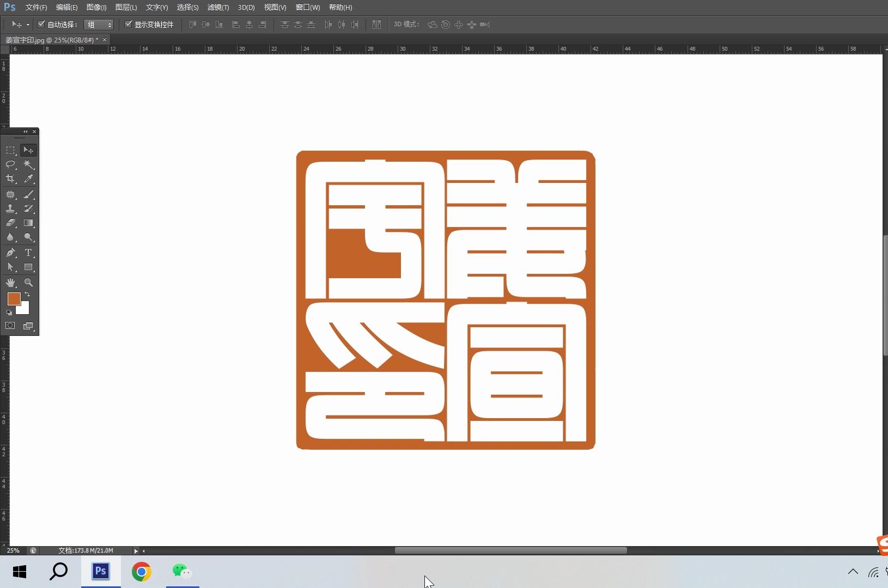Open Windows taskbar search

pyautogui.click(x=59, y=572)
